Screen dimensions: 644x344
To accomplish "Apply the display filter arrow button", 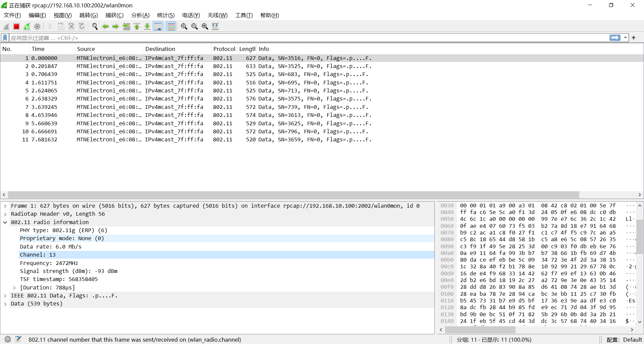I will tap(615, 38).
